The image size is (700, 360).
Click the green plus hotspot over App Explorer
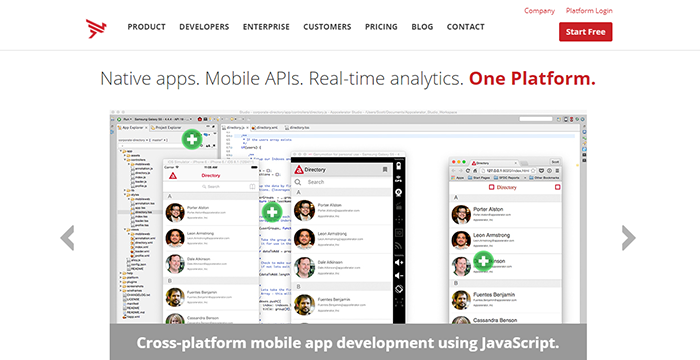click(192, 139)
